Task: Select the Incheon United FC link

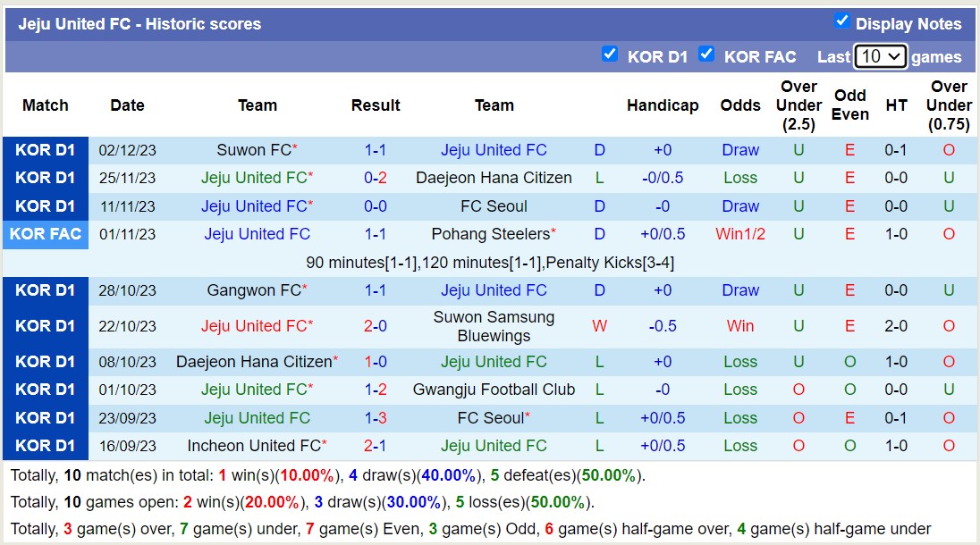Action: point(253,445)
